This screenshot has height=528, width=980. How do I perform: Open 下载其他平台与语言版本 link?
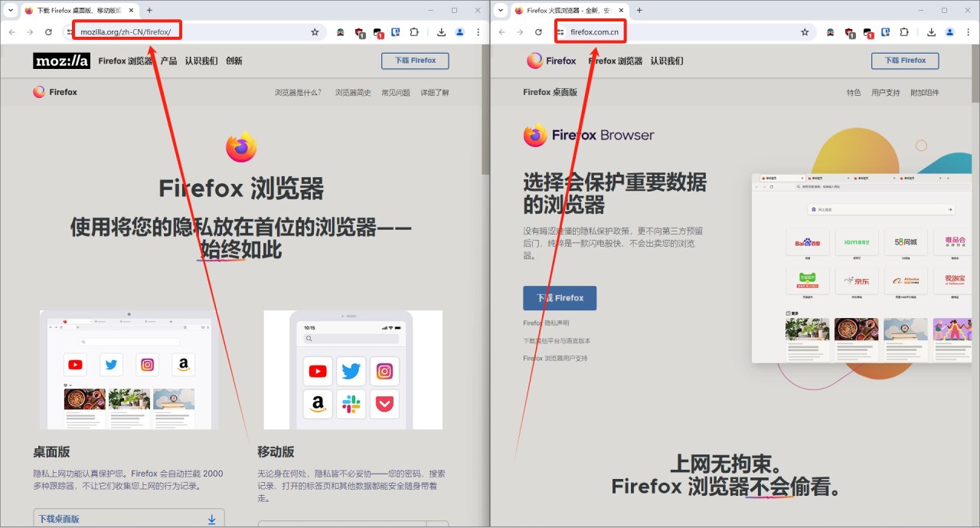557,341
